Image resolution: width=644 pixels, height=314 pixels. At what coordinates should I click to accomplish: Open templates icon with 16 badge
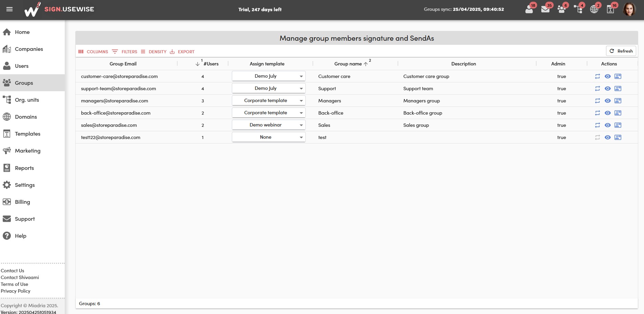(x=611, y=9)
